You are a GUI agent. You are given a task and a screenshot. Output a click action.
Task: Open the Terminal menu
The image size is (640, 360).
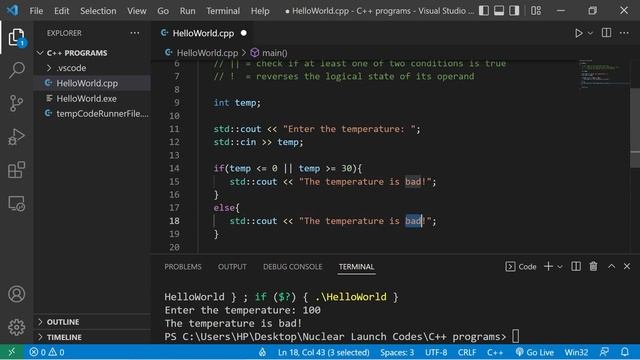tap(223, 11)
